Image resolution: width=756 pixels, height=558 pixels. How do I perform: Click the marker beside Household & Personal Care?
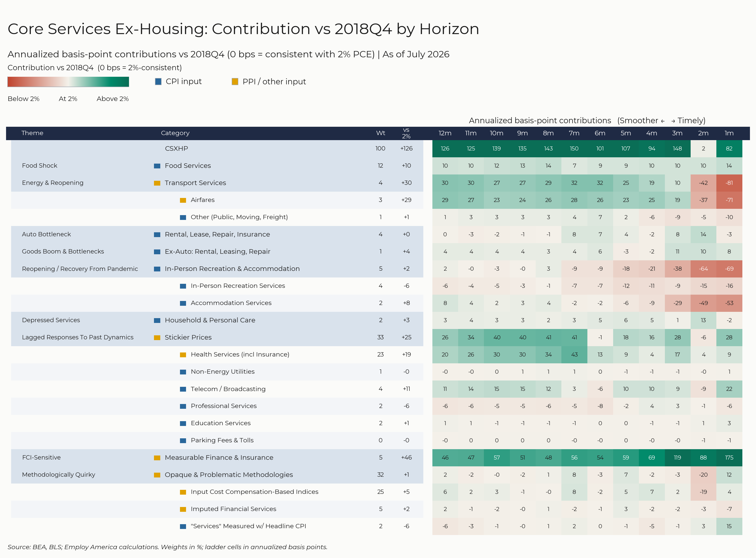pyautogui.click(x=157, y=321)
